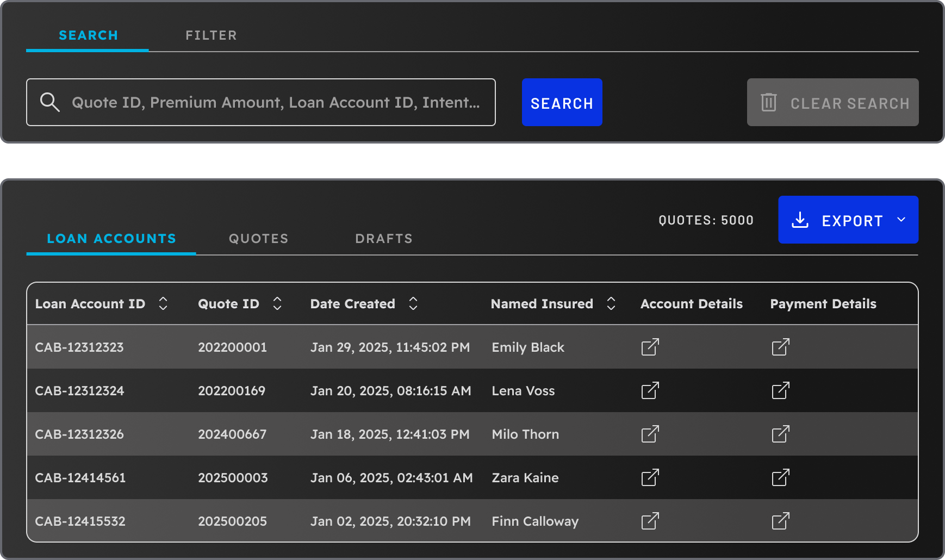This screenshot has height=560, width=945.
Task: Open Payment Details for Zara Kaine
Action: coord(781,477)
